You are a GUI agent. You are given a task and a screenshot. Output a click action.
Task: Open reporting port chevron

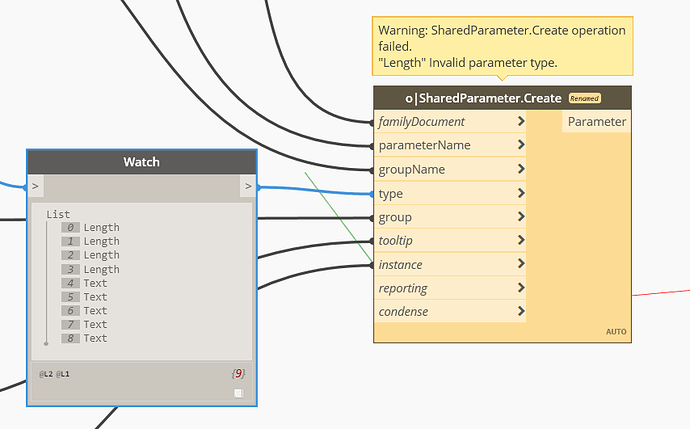(521, 288)
